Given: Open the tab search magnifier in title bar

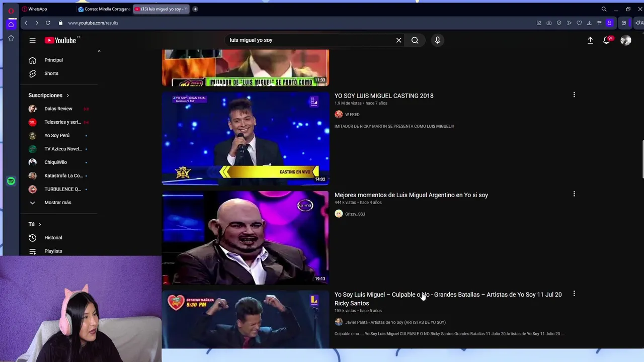Looking at the screenshot, I should [604, 9].
